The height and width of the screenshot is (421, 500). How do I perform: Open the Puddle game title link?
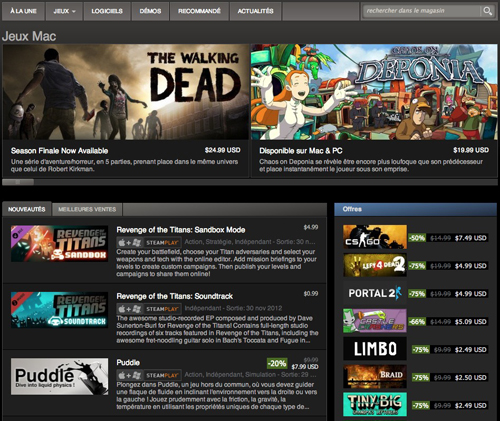pyautogui.click(x=128, y=362)
